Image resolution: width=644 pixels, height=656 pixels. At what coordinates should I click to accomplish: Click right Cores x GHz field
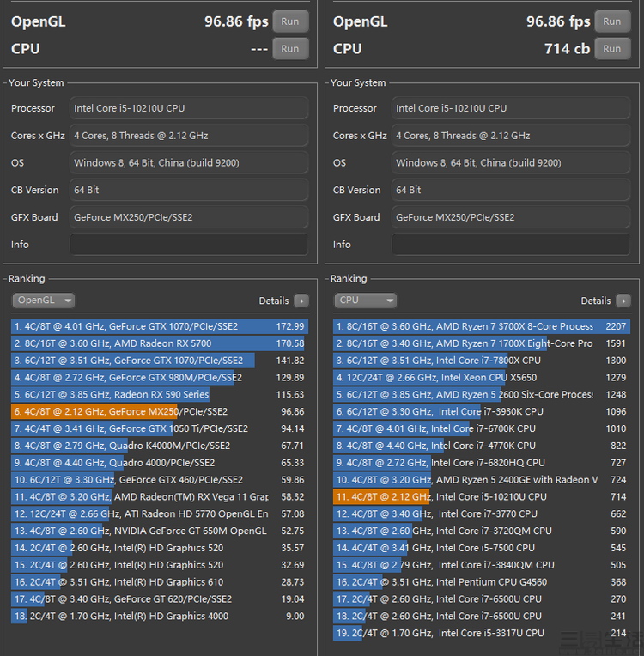[511, 136]
